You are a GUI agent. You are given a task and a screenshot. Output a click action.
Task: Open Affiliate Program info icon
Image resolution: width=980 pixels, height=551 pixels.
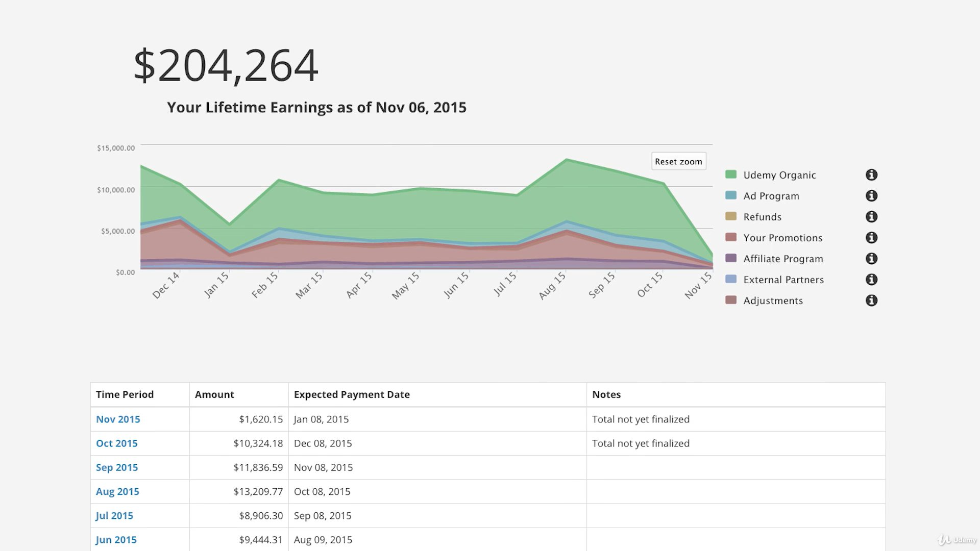[871, 259]
